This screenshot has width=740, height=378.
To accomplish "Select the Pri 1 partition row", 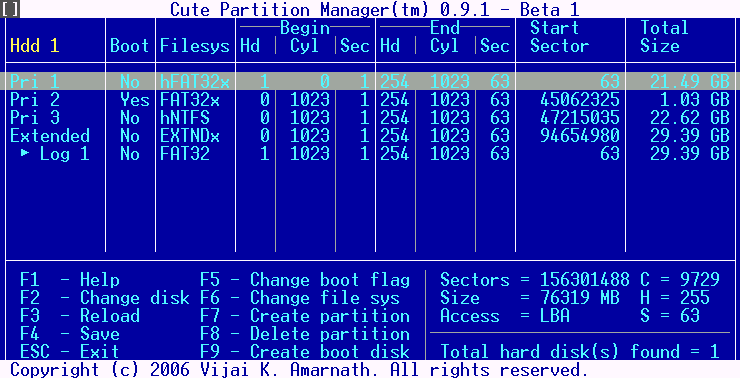I will 370,82.
